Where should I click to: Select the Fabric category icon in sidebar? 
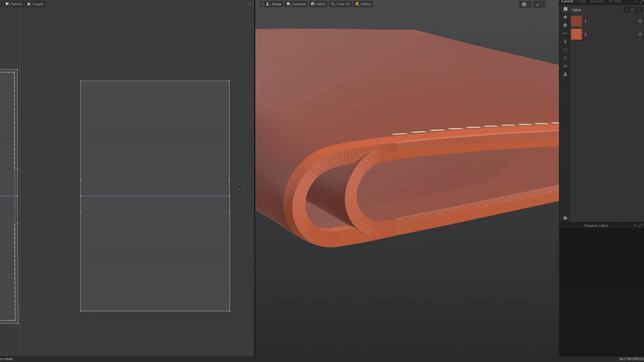[565, 9]
